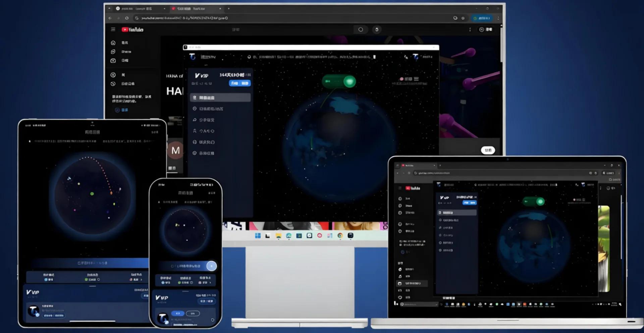Select fifth VPN menu item on monitor
This screenshot has width=644, height=333.
220,142
